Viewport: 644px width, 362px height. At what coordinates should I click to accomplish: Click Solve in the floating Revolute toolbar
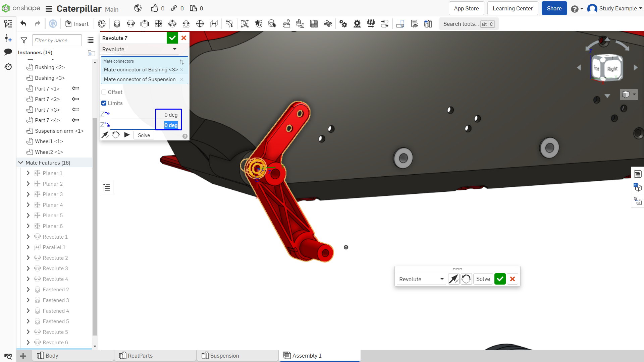[x=483, y=279]
